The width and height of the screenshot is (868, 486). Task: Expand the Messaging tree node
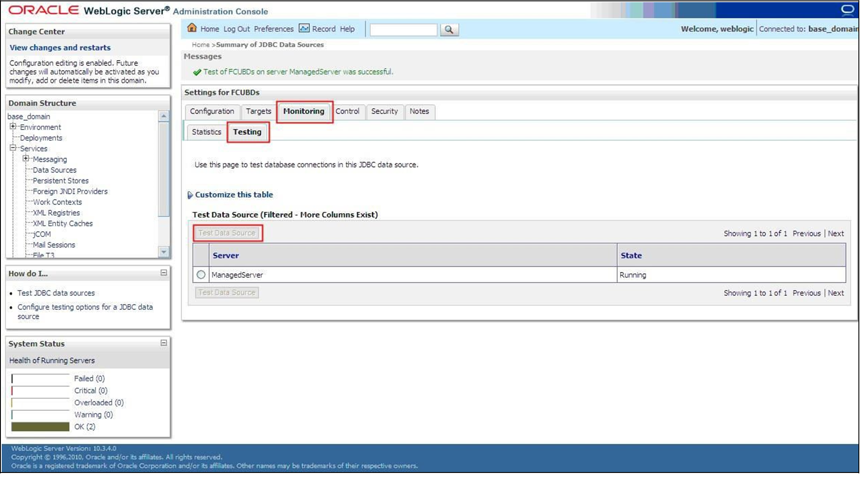click(x=26, y=159)
